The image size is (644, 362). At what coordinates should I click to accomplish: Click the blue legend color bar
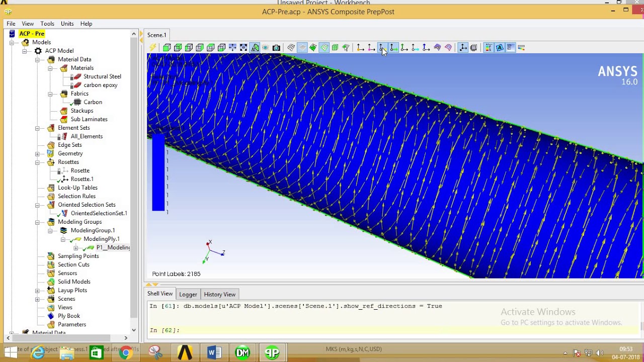click(x=158, y=172)
